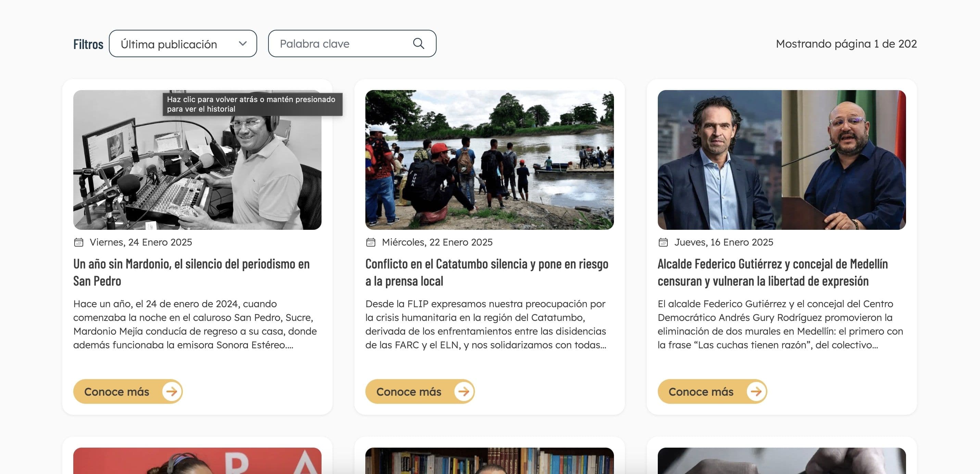Select Conoce más button under Mardonio article
The width and height of the screenshot is (980, 474).
tap(128, 391)
